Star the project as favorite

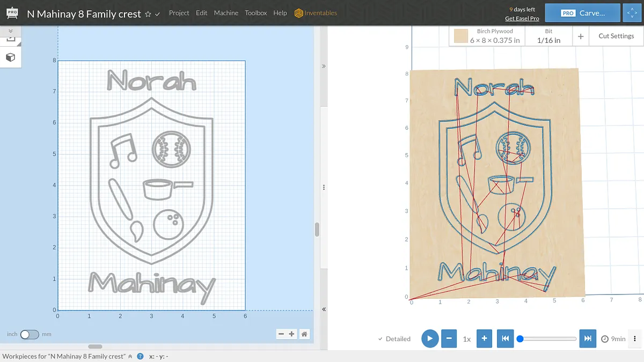(x=148, y=14)
